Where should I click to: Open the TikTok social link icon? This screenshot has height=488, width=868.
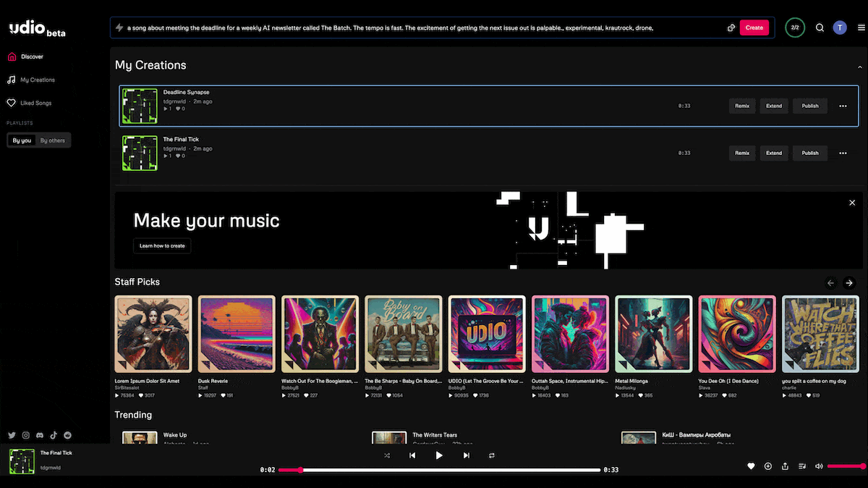pos(54,435)
